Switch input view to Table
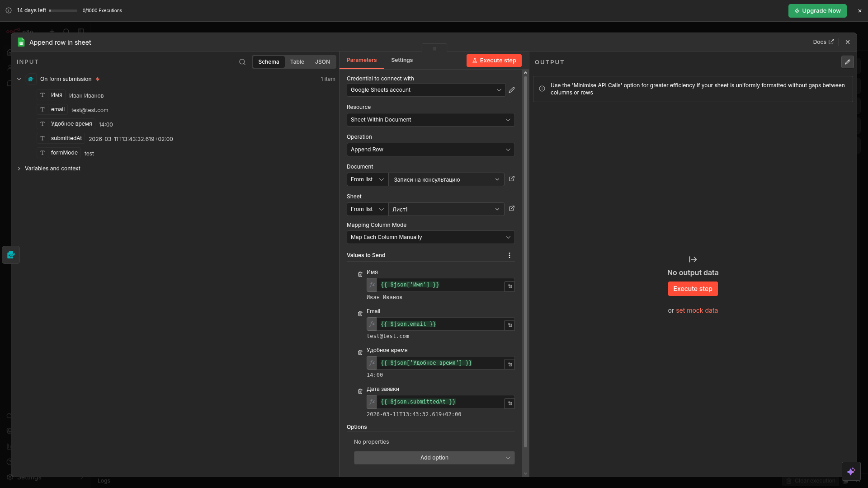 pos(297,62)
